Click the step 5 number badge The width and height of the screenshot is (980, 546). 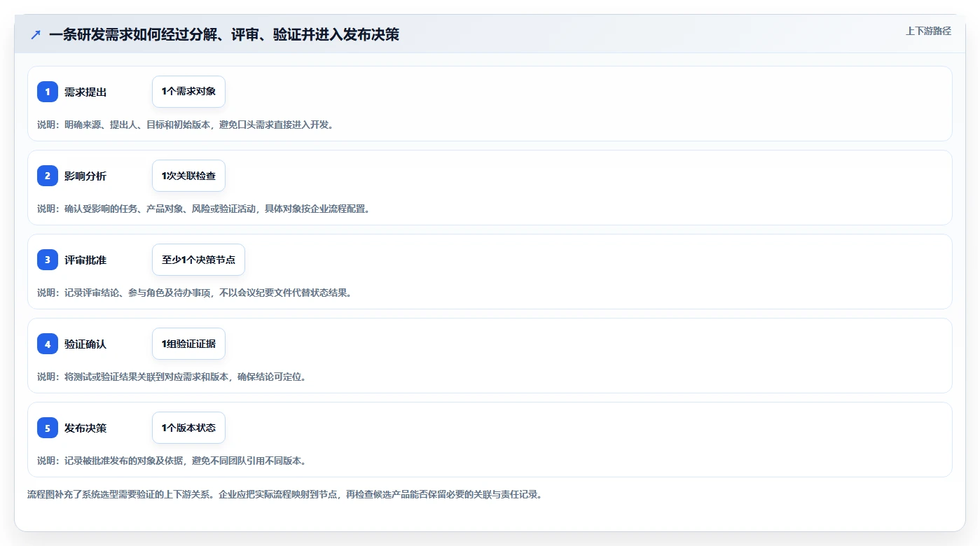(48, 428)
